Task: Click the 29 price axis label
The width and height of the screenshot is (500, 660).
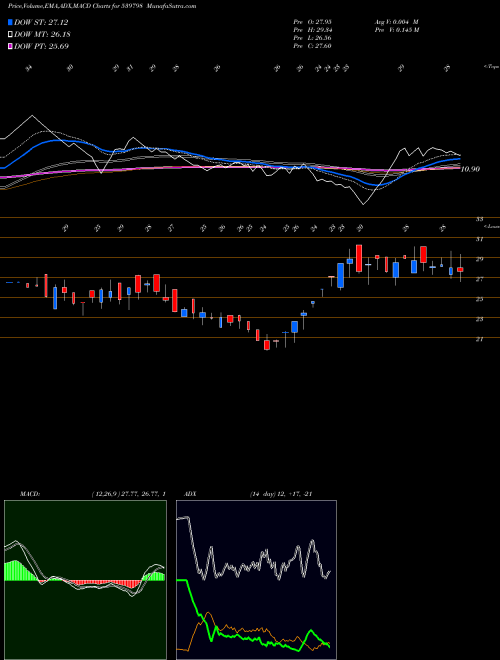Action: pos(479,259)
